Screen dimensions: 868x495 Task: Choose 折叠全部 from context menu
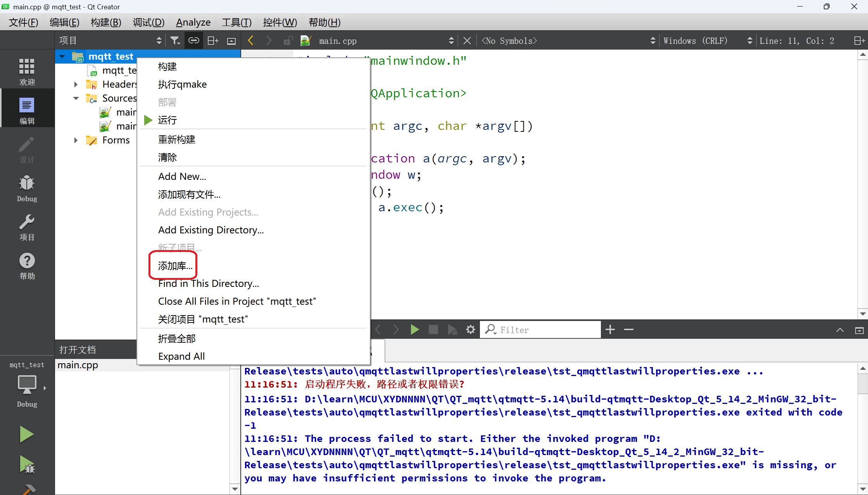tap(254, 339)
